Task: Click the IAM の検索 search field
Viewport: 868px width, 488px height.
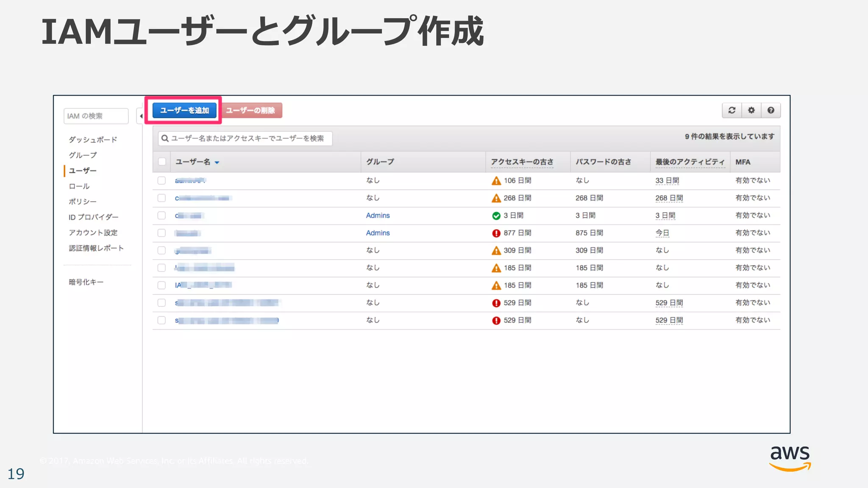Action: click(96, 116)
